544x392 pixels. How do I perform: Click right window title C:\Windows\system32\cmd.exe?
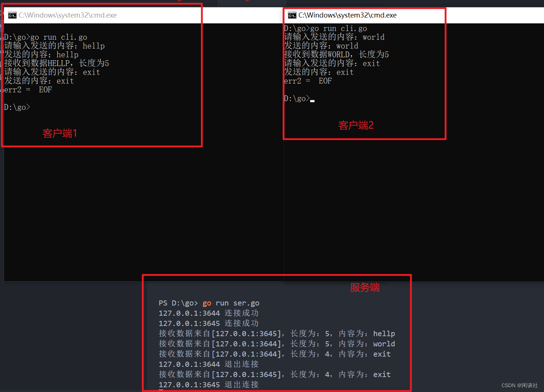click(x=347, y=15)
